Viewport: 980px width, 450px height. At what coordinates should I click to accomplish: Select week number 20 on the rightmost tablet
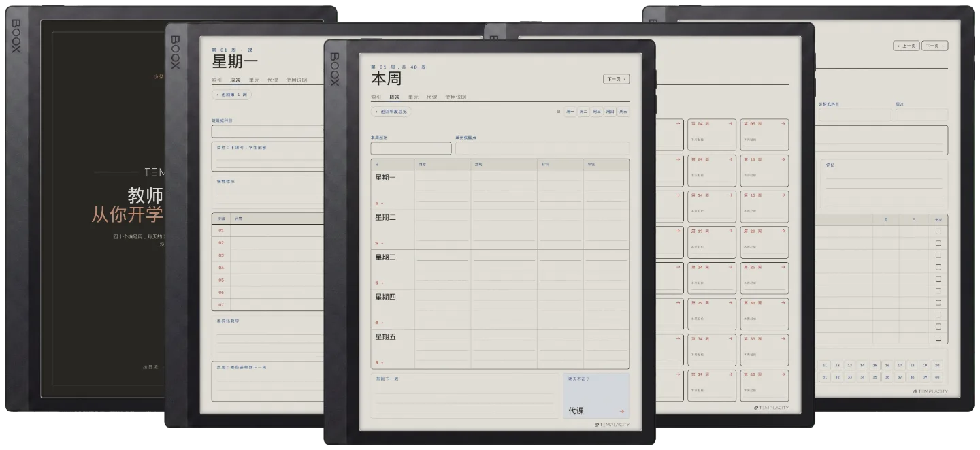(x=937, y=365)
